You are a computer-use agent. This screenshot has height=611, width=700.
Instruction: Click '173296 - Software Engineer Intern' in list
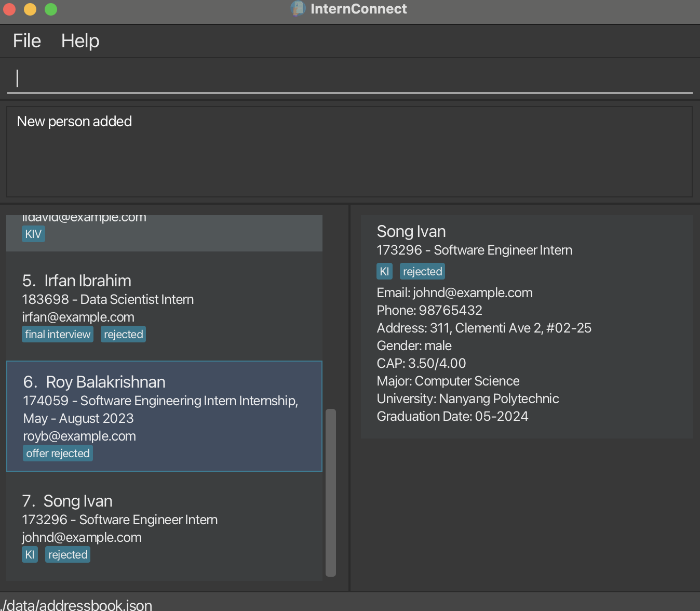coord(120,520)
